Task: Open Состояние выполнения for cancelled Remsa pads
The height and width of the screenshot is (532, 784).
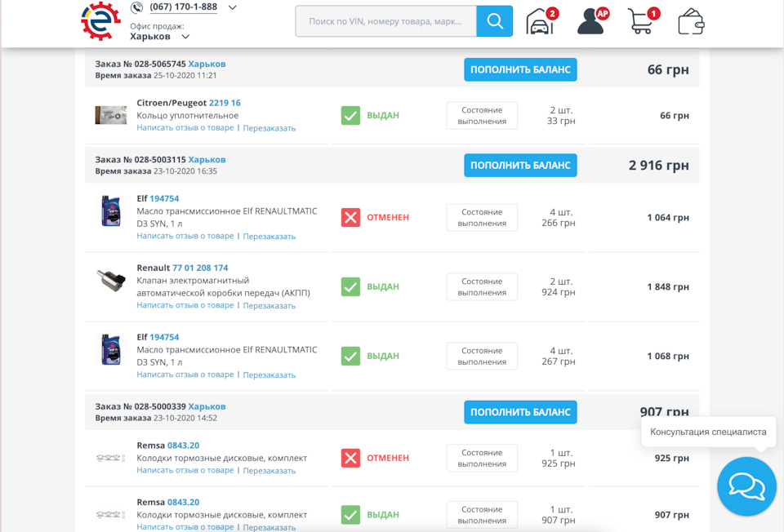Action: pos(482,458)
